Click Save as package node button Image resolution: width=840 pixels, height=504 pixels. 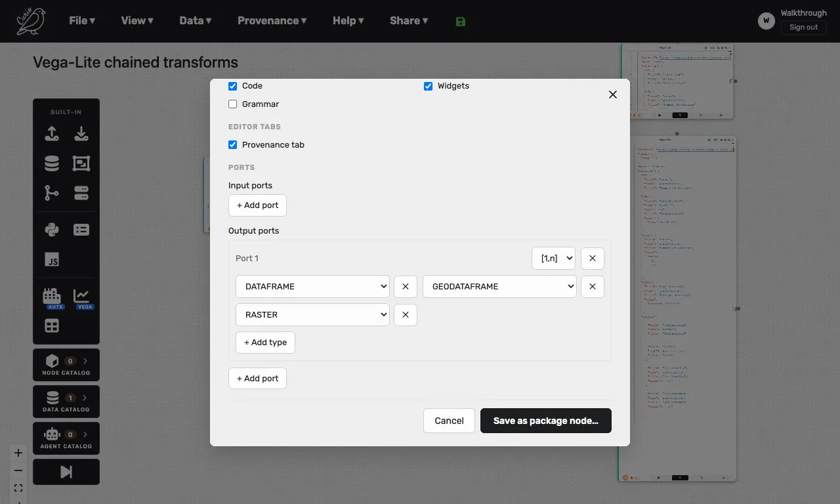point(546,421)
